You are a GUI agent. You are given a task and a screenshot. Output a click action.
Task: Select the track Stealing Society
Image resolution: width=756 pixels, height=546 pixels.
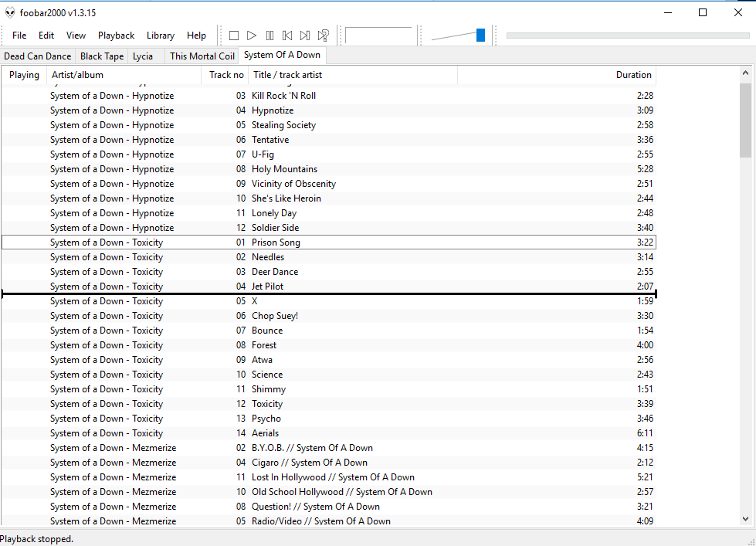point(329,125)
